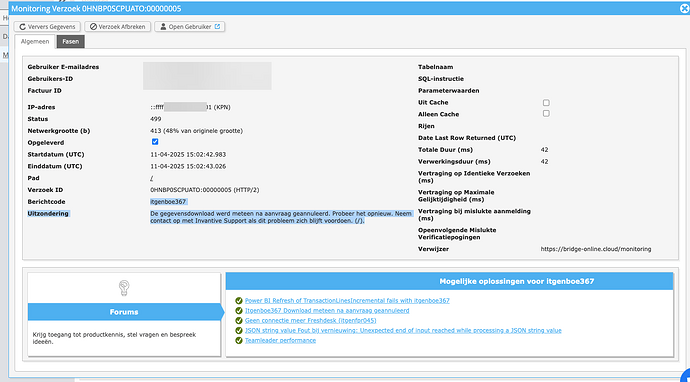Screen dimensions: 690x382
Task: Open the Itgenboe367 Download geannuleerd link
Action: 327,310
